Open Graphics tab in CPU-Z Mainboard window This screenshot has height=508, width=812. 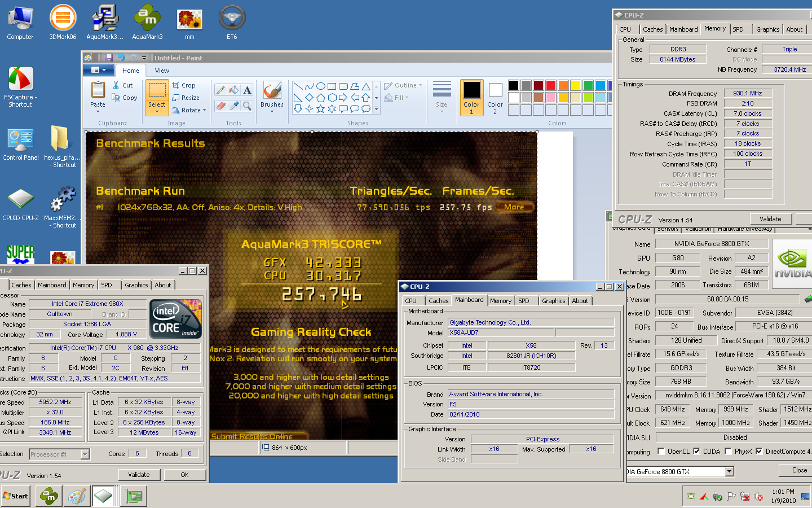point(553,301)
